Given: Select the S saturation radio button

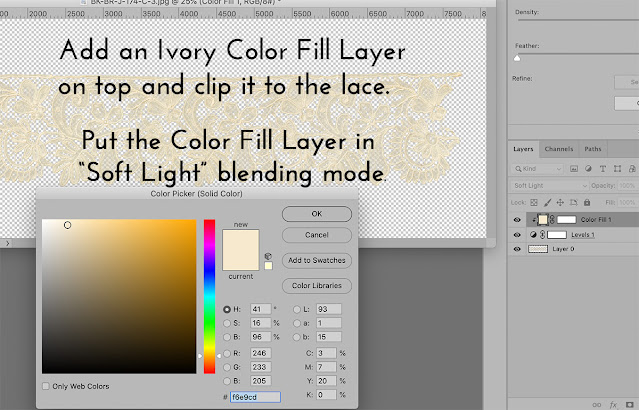Looking at the screenshot, I should point(227,323).
